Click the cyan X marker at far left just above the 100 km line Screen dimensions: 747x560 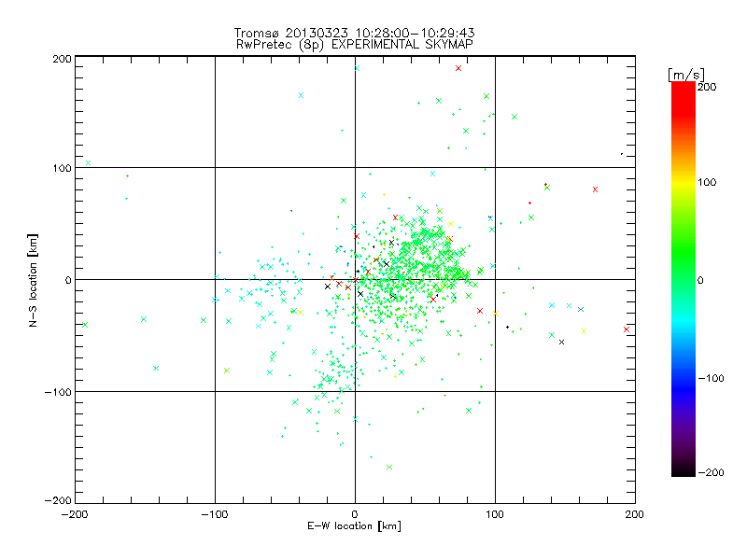pos(88,163)
